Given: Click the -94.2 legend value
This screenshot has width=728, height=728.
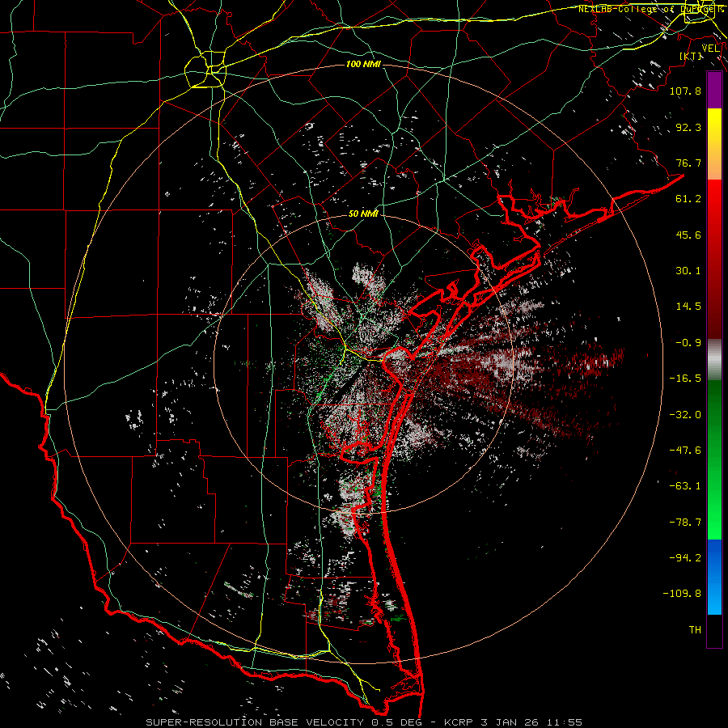Looking at the screenshot, I should coord(685,557).
